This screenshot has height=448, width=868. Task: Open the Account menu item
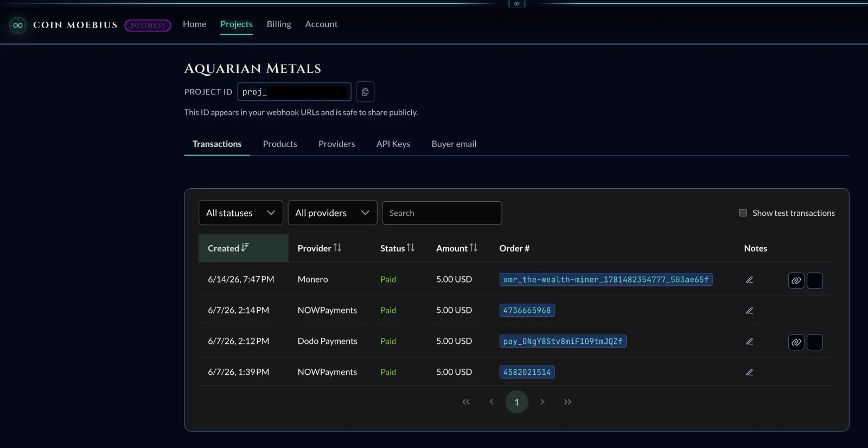[321, 24]
